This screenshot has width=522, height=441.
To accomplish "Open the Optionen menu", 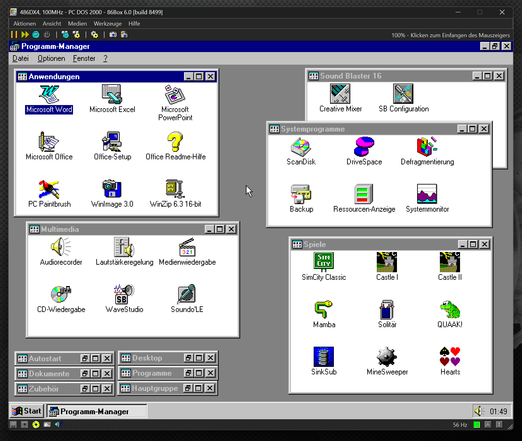I will [51, 59].
